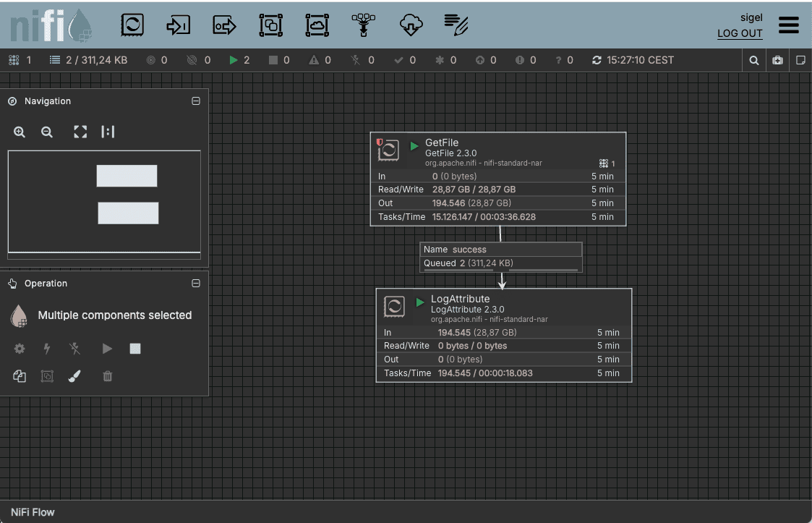Screen dimensions: 812x523
Task: Click the Funnel toolbar icon
Action: coord(363,25)
